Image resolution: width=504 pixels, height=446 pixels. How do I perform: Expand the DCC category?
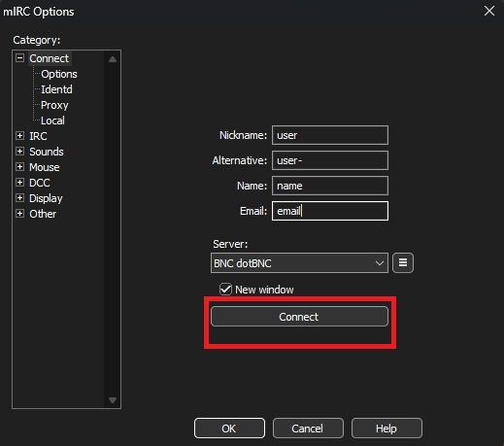pos(19,183)
